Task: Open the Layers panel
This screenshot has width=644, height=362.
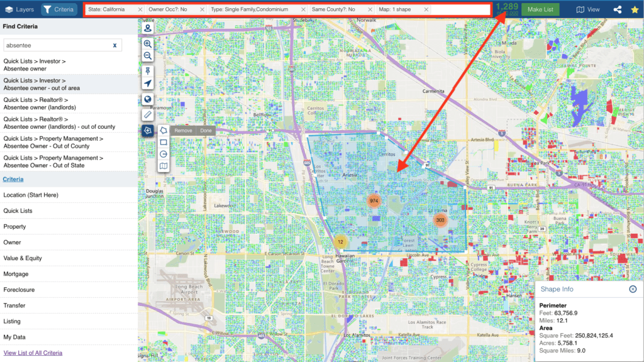Action: point(19,9)
